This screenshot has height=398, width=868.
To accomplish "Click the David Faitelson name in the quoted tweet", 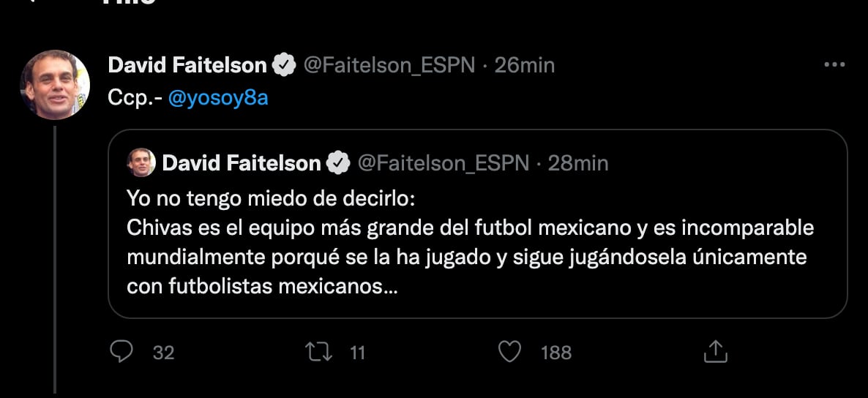I will pyautogui.click(x=241, y=163).
